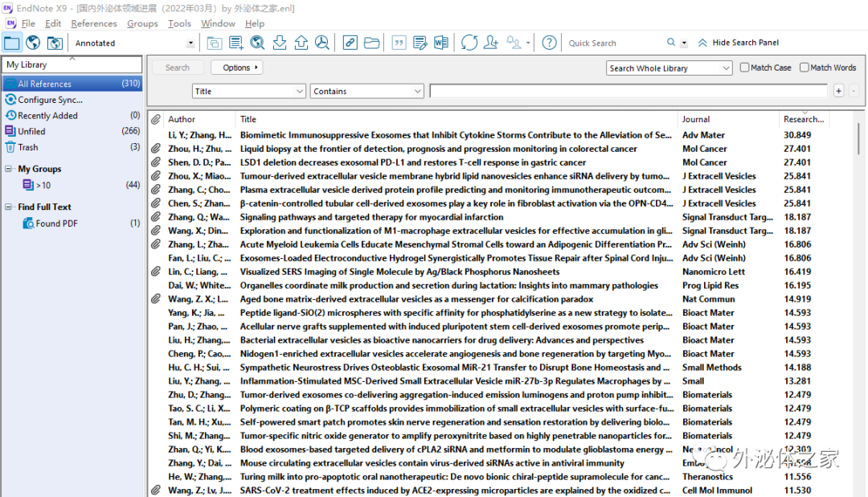Screen dimensions: 868x497
Task: Select All References in sidebar
Action: [72, 84]
